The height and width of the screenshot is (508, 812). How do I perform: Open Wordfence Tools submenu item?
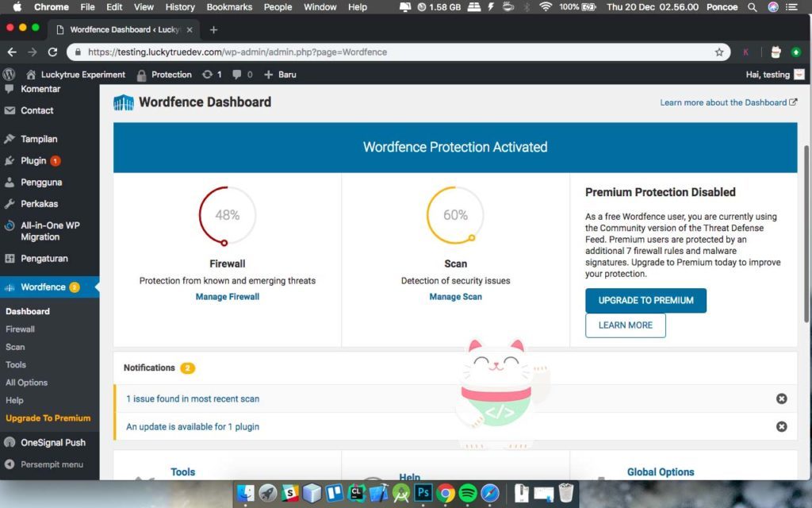pos(16,365)
